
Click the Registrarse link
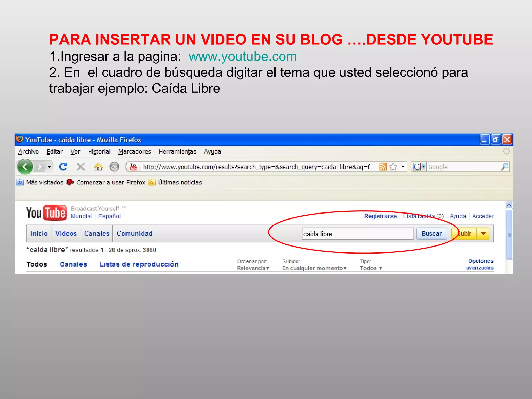pos(380,216)
